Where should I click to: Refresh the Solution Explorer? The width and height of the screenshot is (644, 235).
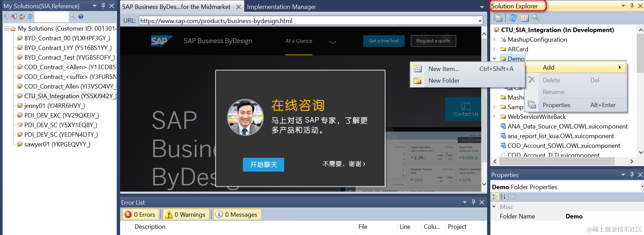(513, 18)
